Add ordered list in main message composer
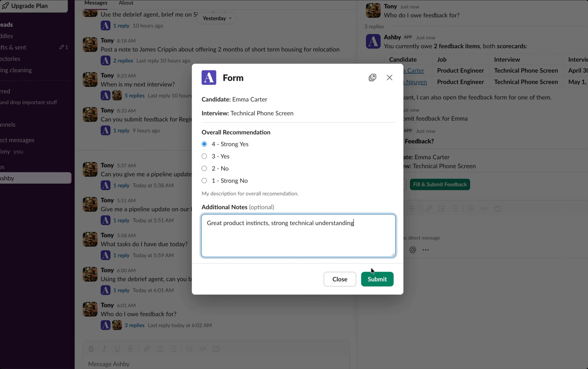The image size is (588, 369). pyautogui.click(x=160, y=349)
